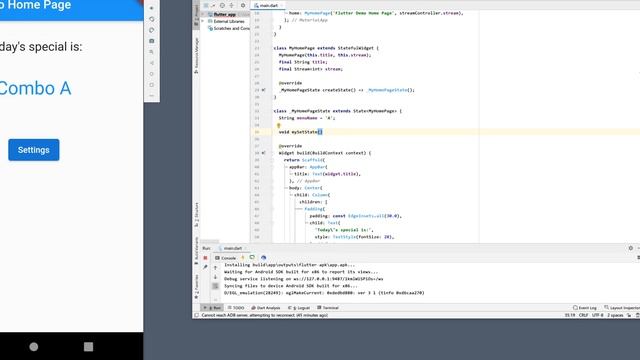Tap the Android home circle button
640x360 pixels.
[34, 347]
